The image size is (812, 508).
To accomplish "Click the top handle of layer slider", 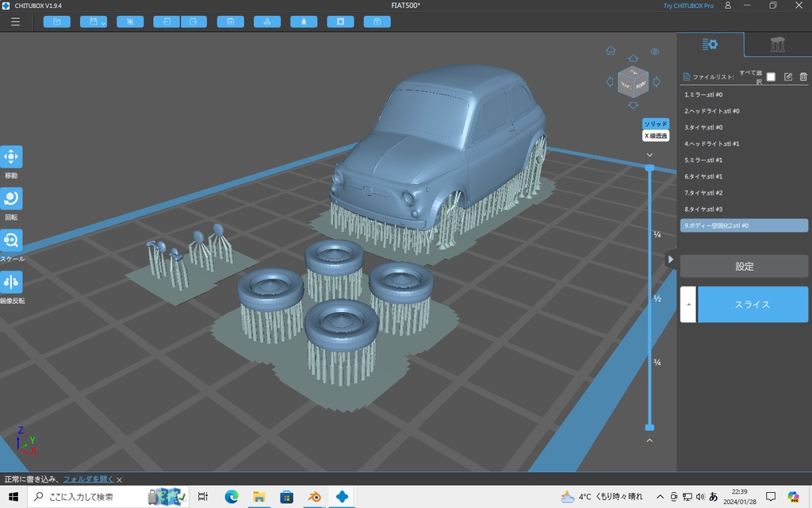I will click(x=649, y=168).
